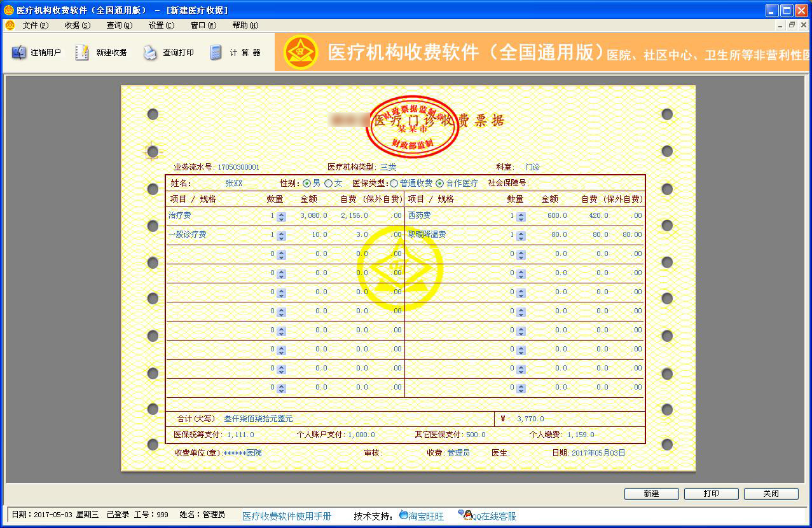
Task: Click the 新建收据 new receipt icon
Action: [x=82, y=53]
